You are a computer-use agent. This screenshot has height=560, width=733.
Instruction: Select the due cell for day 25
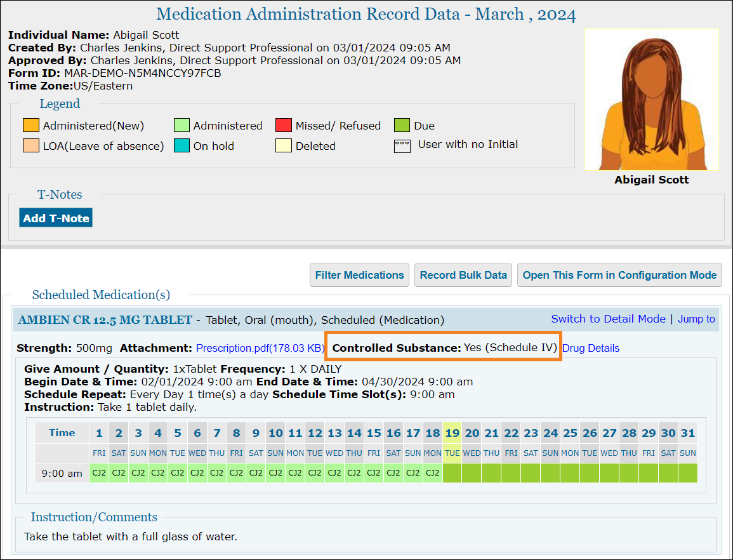click(x=570, y=473)
